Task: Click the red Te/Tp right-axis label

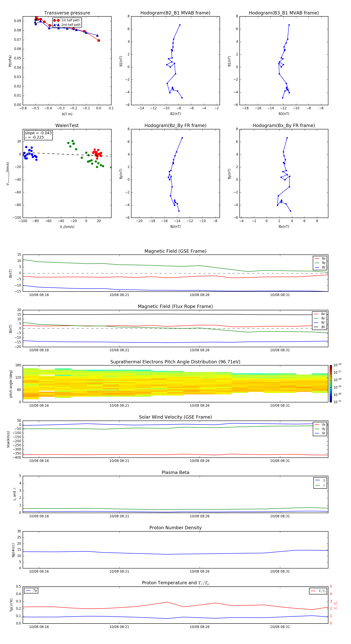Action: [x=336, y=605]
